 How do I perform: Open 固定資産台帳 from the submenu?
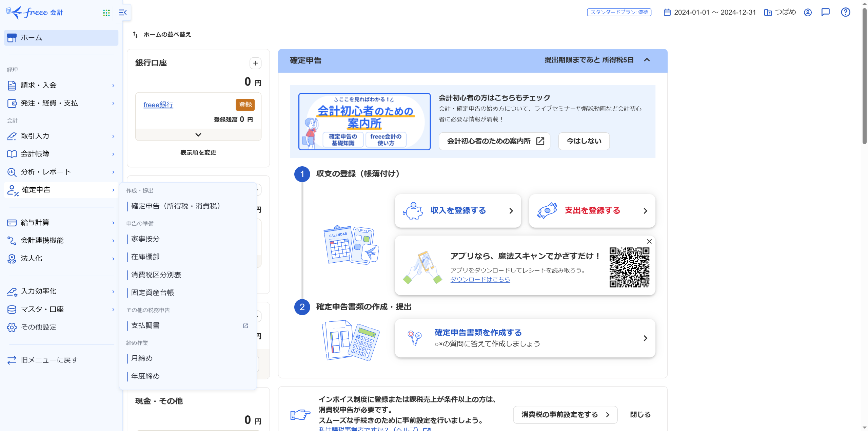coord(152,293)
